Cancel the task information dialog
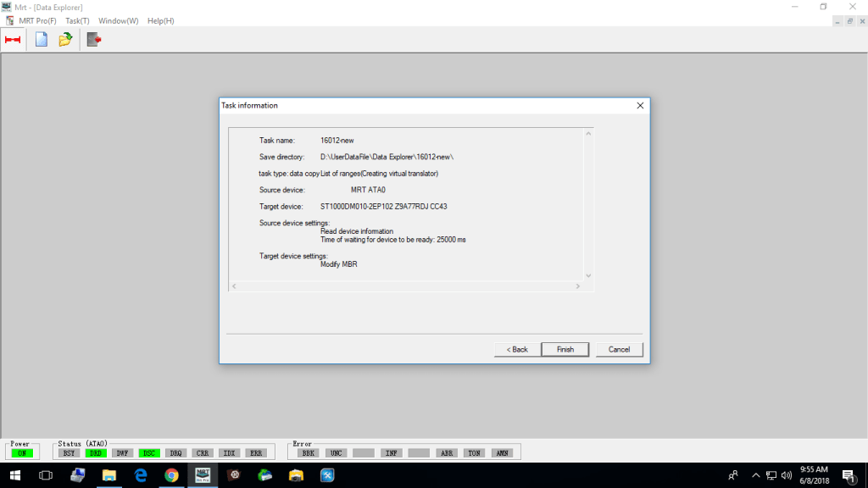Image resolution: width=868 pixels, height=488 pixels. (619, 349)
